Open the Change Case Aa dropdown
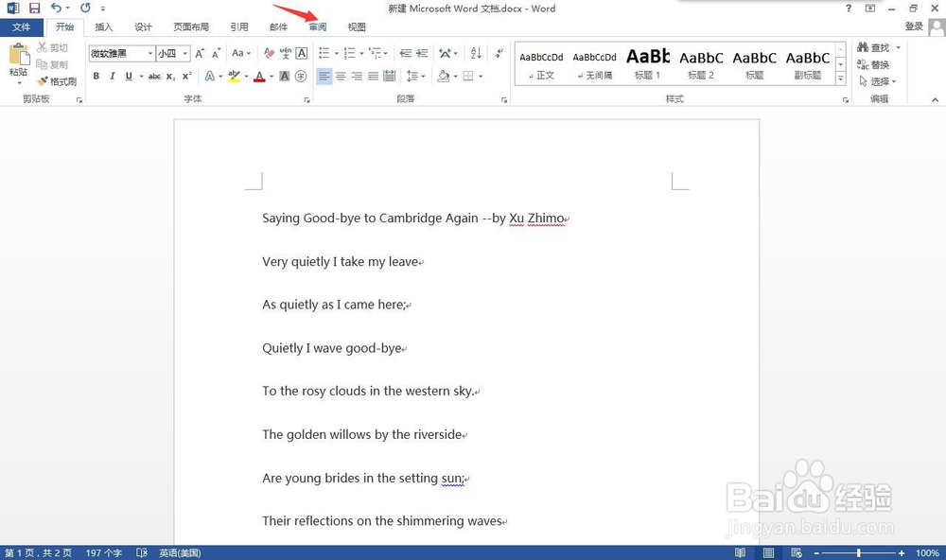The width and height of the screenshot is (946, 560). tap(241, 53)
